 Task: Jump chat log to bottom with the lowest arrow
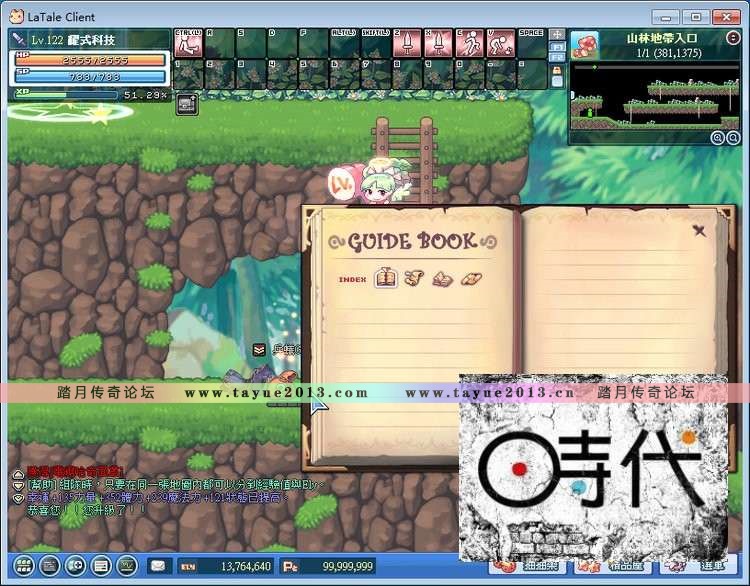pos(18,498)
